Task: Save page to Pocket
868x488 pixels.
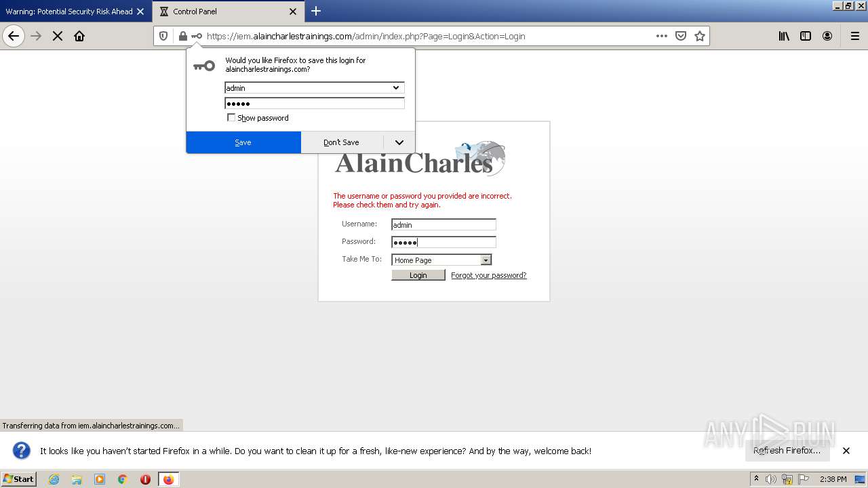Action: click(681, 36)
